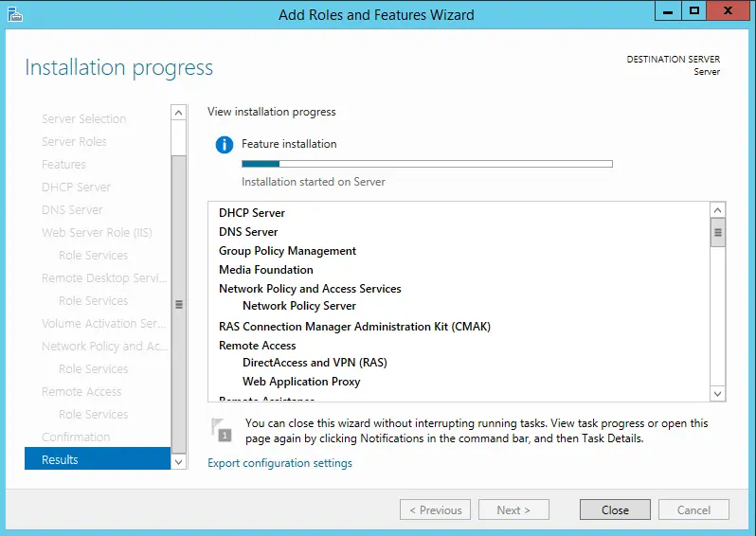
Task: Click the feature installation progress bar
Action: pos(426,164)
